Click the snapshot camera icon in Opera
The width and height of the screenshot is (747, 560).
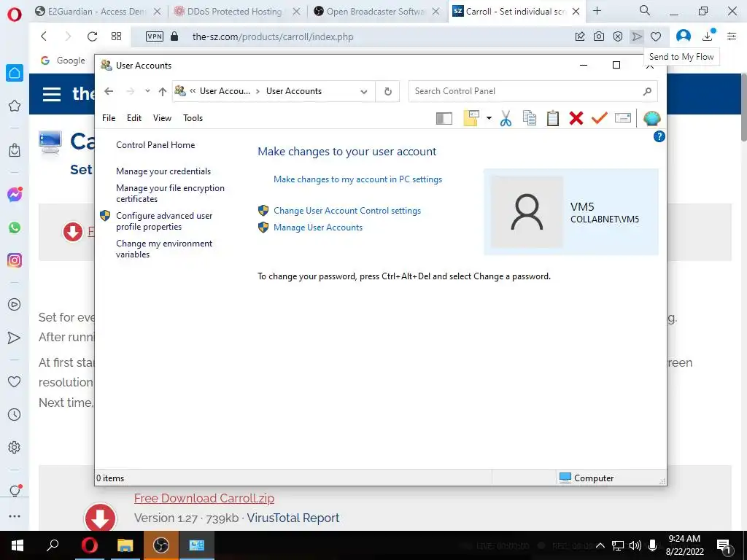599,36
